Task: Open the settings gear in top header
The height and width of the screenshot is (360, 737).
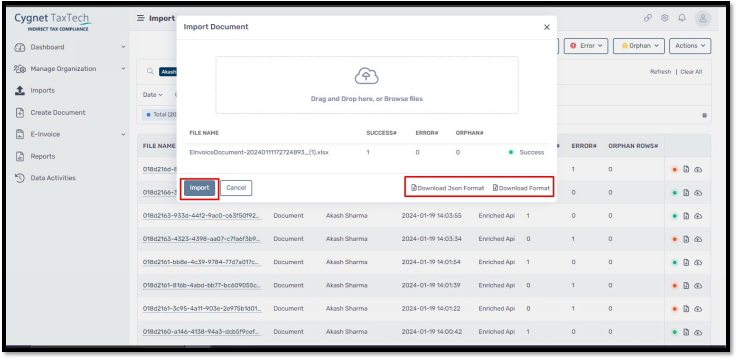Action: pyautogui.click(x=665, y=18)
